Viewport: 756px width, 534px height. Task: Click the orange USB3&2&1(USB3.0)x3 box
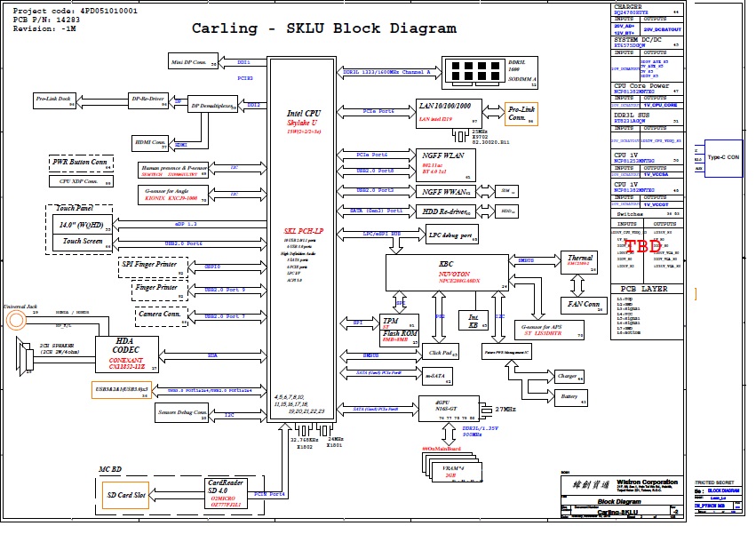tap(122, 390)
